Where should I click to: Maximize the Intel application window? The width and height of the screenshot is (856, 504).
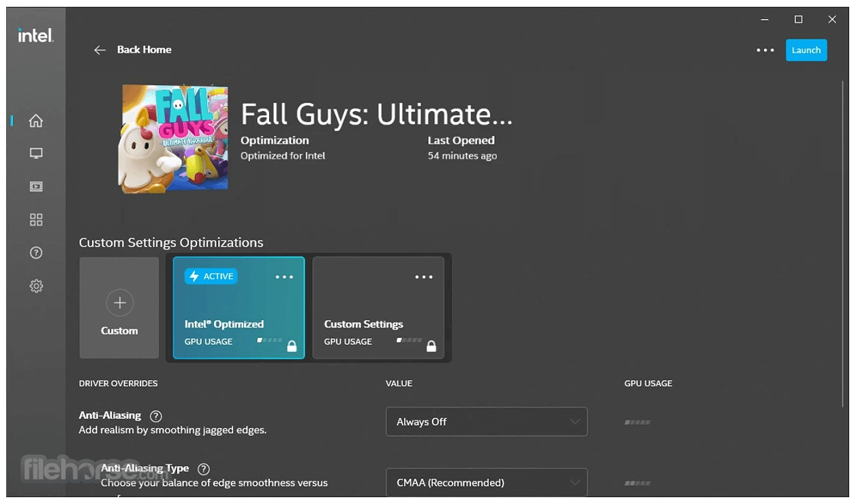(x=798, y=20)
